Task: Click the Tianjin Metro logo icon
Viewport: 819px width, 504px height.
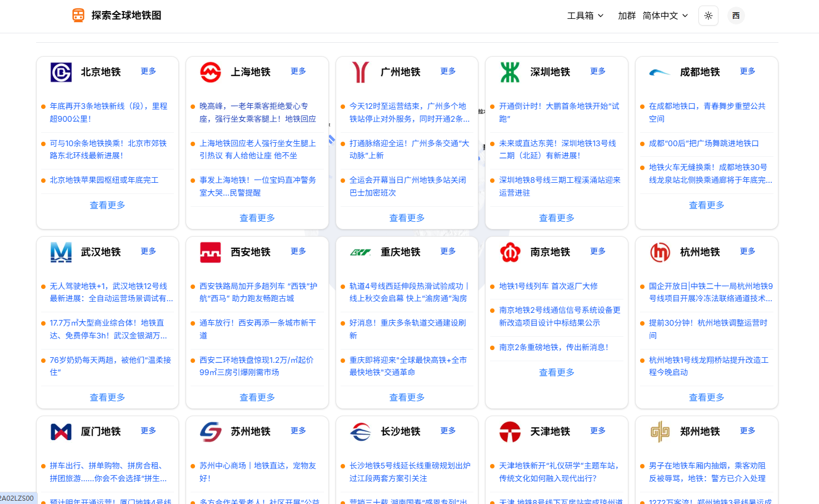Action: (x=510, y=432)
